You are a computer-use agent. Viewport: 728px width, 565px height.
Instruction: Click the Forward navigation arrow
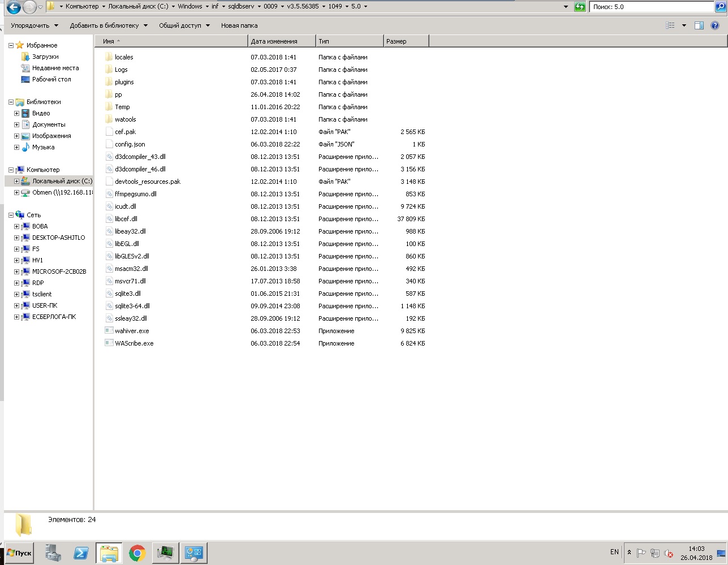(x=29, y=7)
